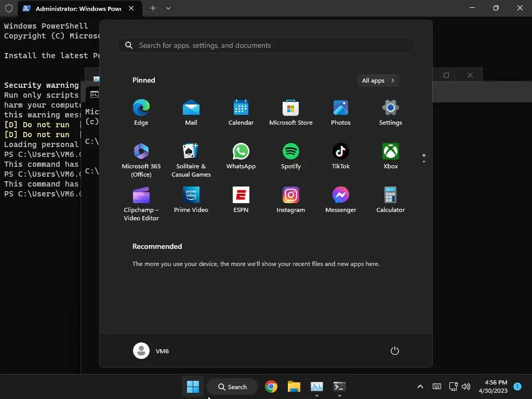Click the "Pinned" section heading
Screen dimensions: 532x399
[143, 80]
